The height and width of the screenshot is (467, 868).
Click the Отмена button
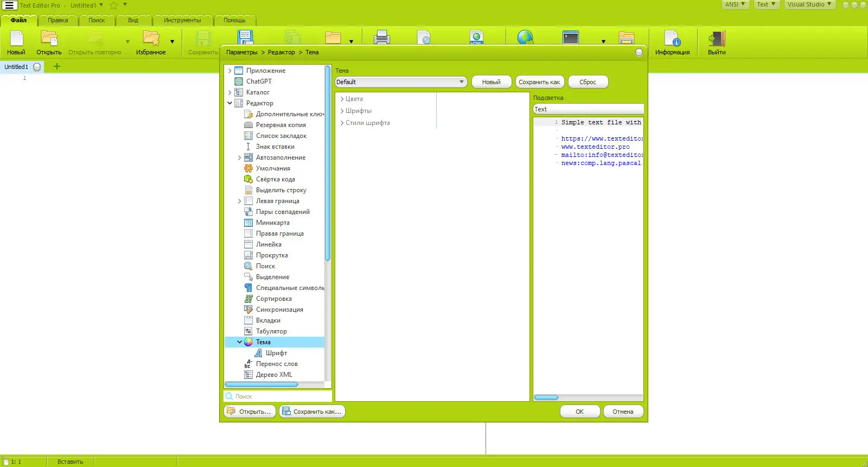pyautogui.click(x=623, y=412)
